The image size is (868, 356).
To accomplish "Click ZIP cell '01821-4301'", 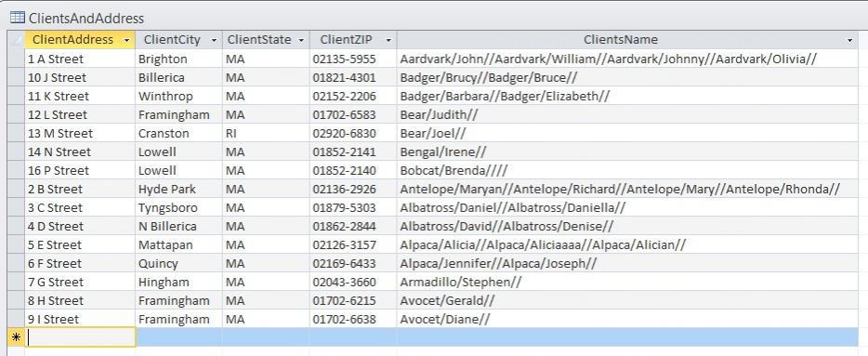I will 353,77.
